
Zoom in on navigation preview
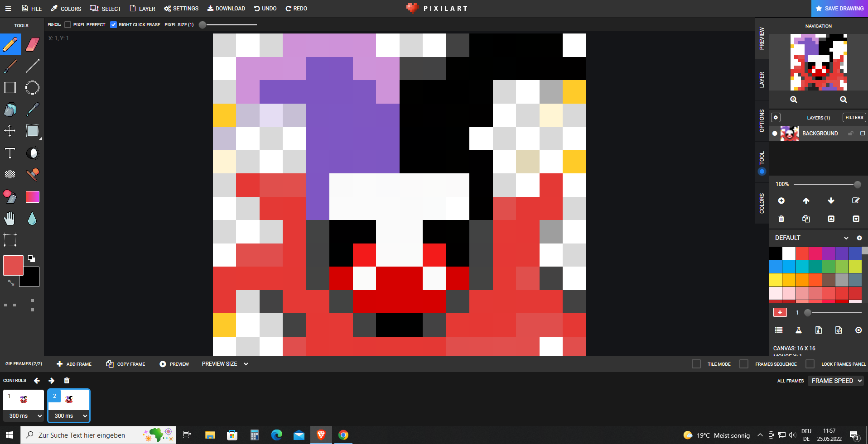pos(794,100)
